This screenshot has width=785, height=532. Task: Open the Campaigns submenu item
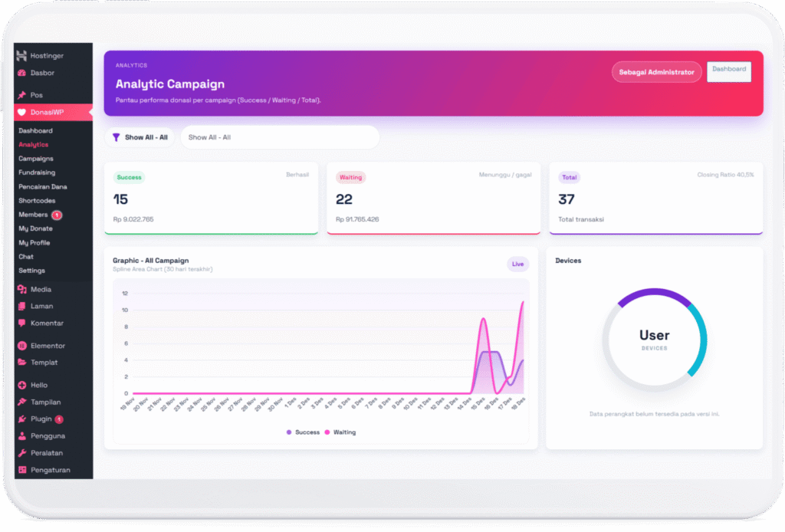click(36, 159)
